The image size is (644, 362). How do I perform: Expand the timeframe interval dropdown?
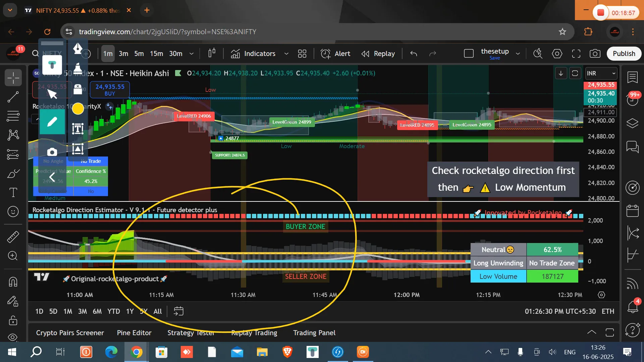[192, 54]
